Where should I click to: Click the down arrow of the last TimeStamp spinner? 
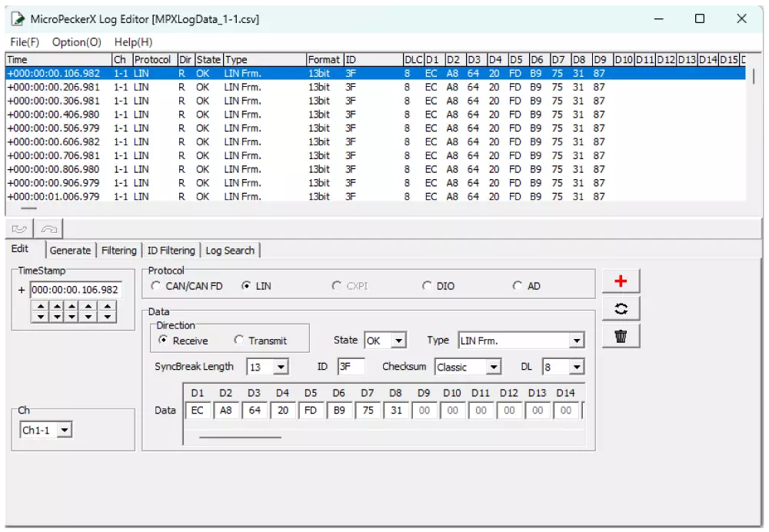tap(107, 316)
